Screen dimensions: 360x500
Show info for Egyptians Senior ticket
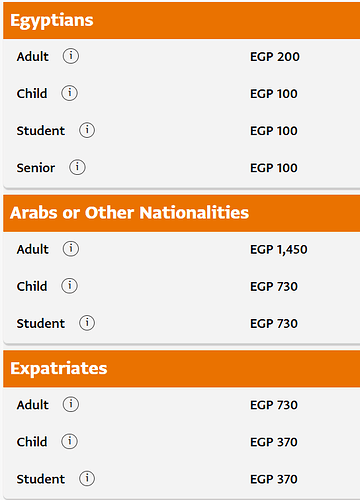pos(77,167)
